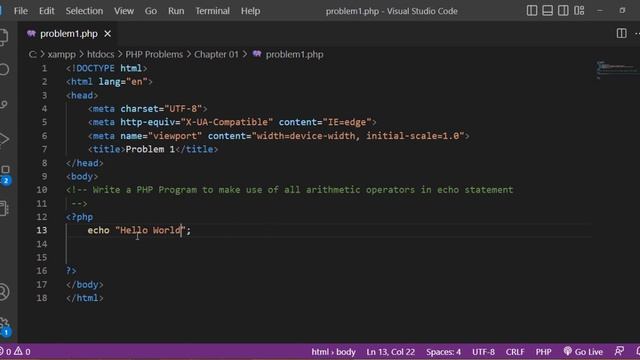Toggle secondary side bar layout icon

click(563, 11)
